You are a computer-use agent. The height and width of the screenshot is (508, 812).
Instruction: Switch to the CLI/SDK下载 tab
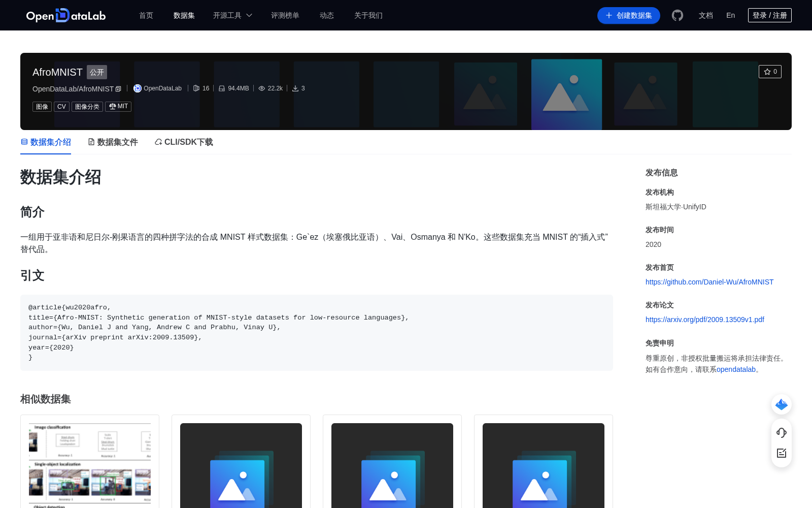tap(184, 142)
